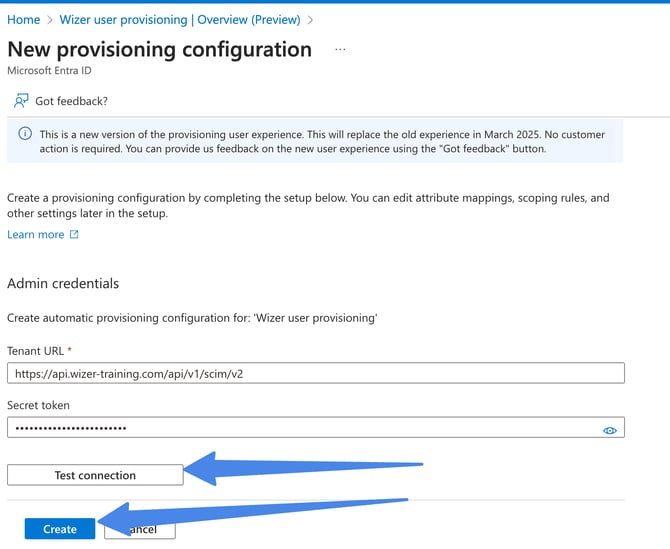Open Wizer user provisioning Overview breadcrumb

point(180,19)
